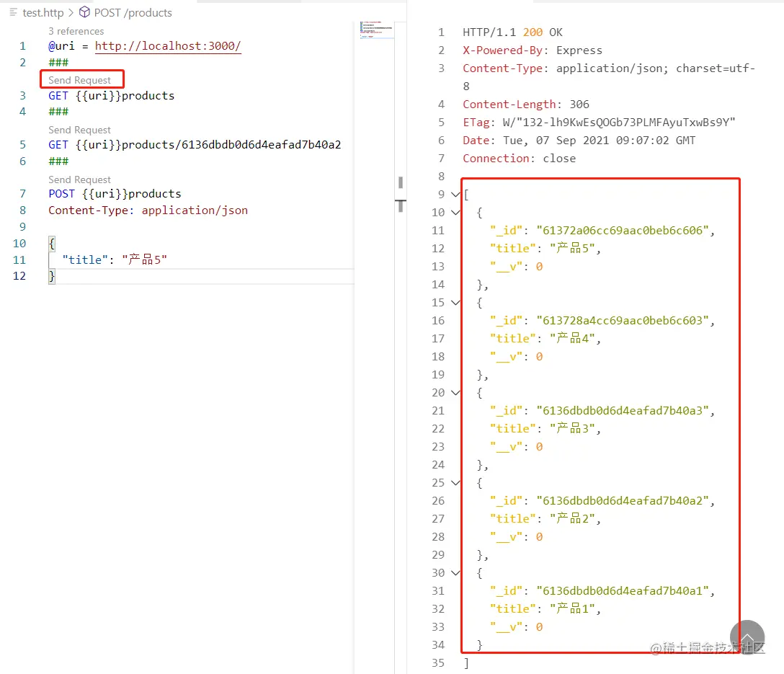The height and width of the screenshot is (674, 784).
Task: Collapse the object at response line 15
Action: click(455, 303)
